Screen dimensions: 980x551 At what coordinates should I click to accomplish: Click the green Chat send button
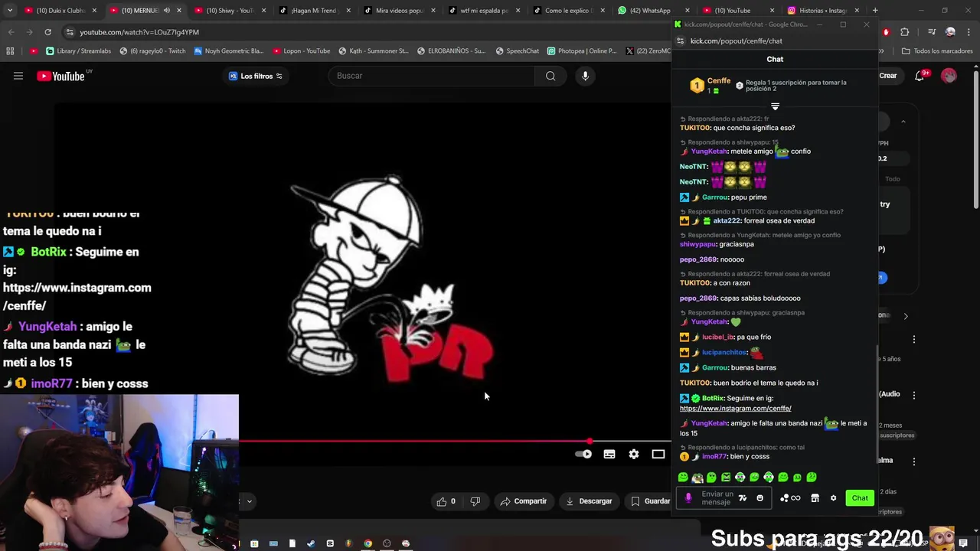coord(860,498)
